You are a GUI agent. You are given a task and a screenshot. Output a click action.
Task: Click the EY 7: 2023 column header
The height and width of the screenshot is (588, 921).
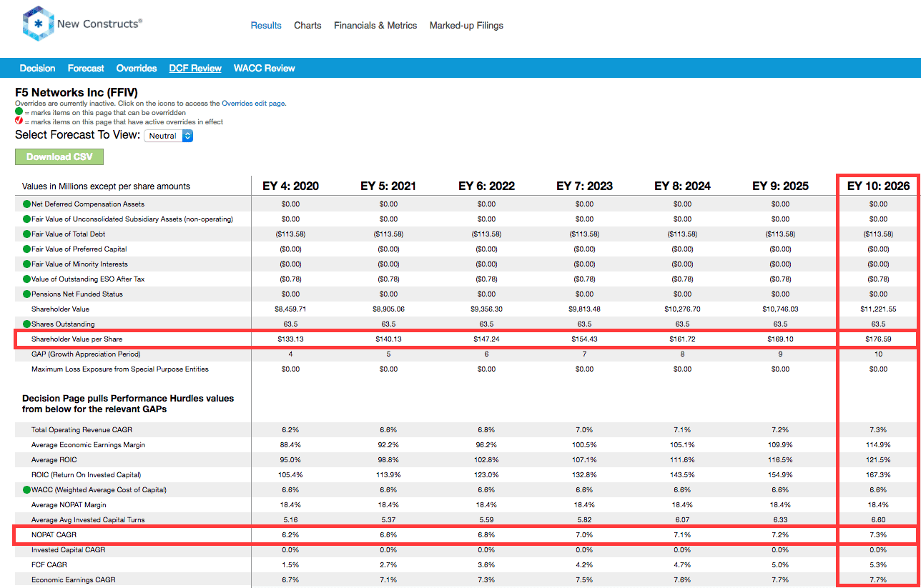[584, 186]
